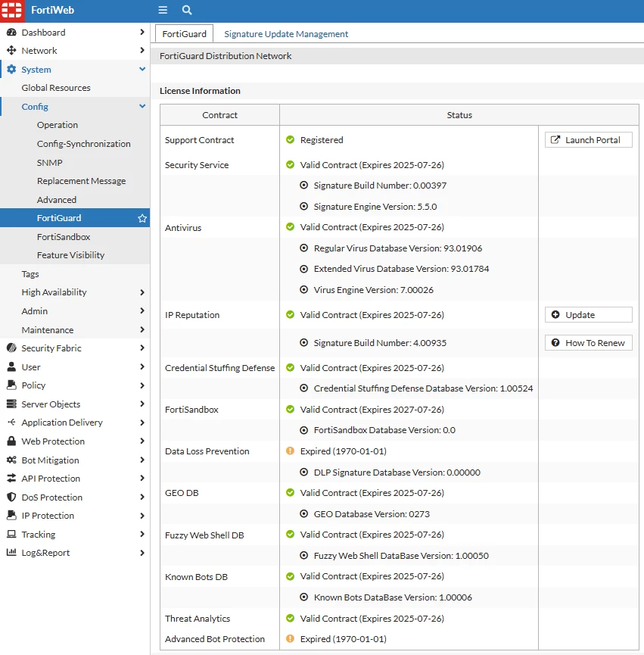Open the Operation config page
The height and width of the screenshot is (655, 644).
pyautogui.click(x=58, y=125)
